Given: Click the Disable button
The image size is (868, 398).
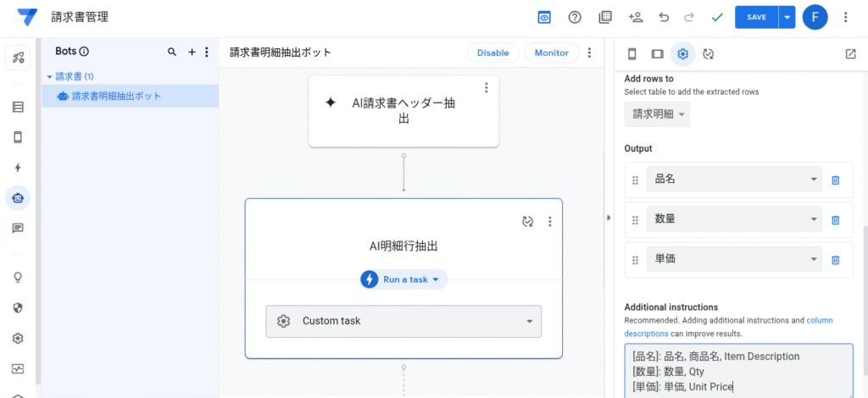Looking at the screenshot, I should tap(492, 53).
